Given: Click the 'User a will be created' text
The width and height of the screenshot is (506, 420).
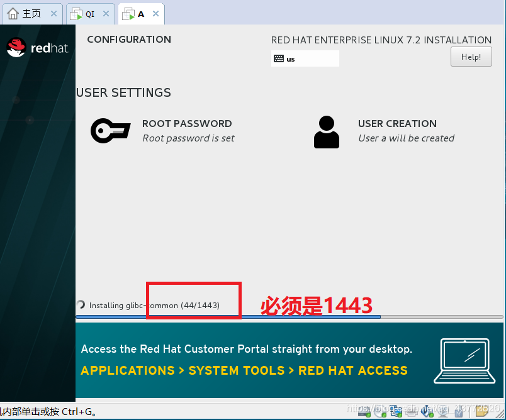Looking at the screenshot, I should pos(407,138).
